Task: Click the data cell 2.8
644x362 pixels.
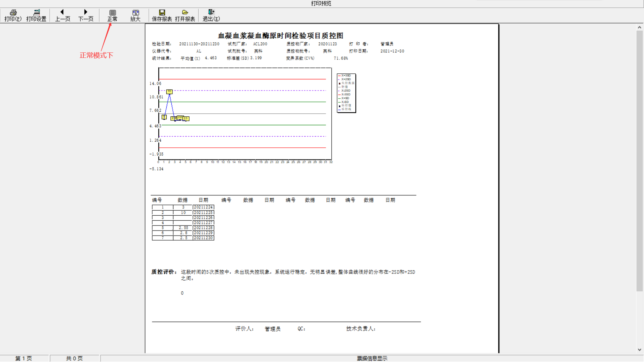Action: click(x=183, y=233)
